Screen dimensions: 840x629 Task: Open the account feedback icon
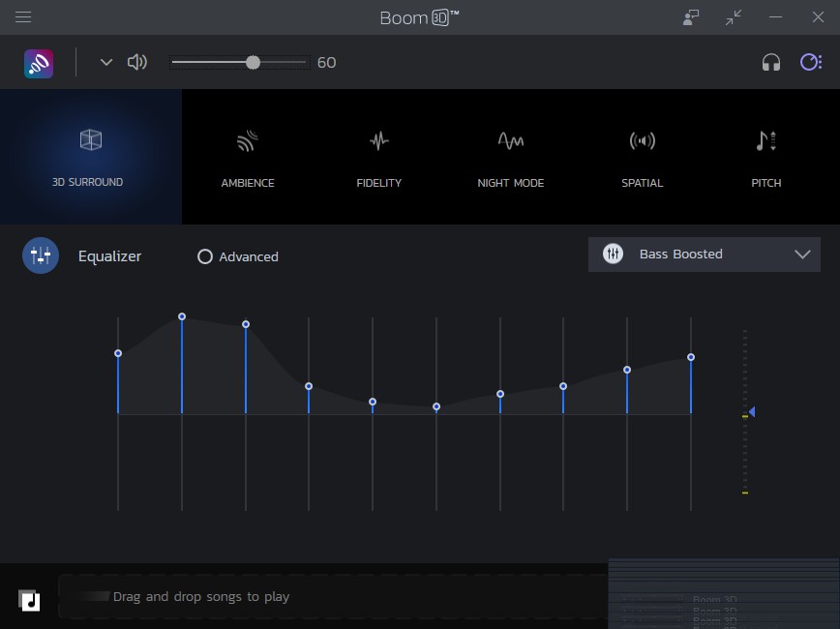(x=691, y=17)
